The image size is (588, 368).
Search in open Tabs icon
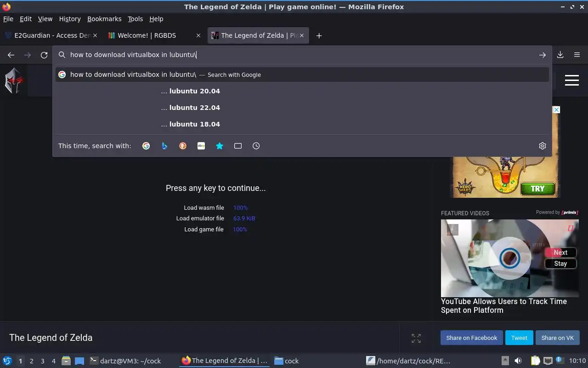tap(238, 146)
